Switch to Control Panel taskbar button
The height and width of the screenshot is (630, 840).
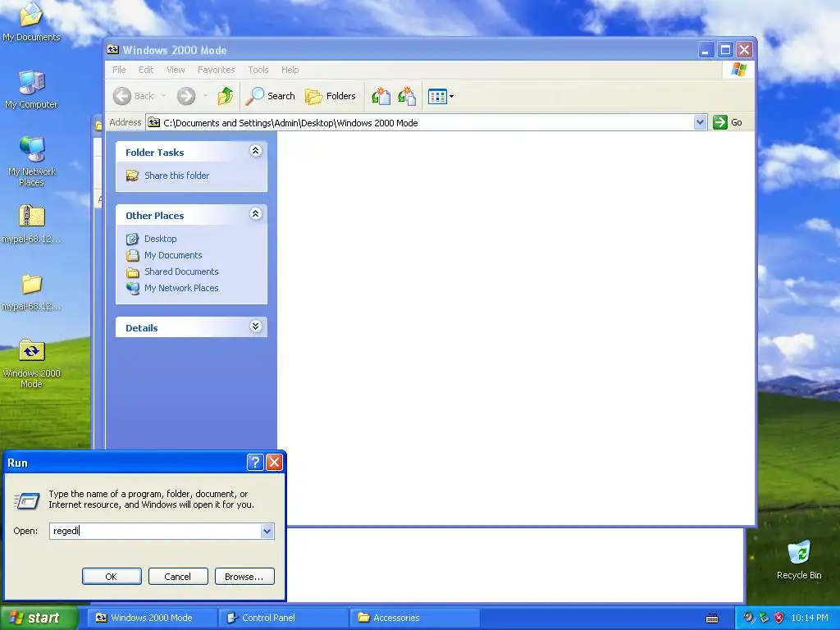pos(284,618)
